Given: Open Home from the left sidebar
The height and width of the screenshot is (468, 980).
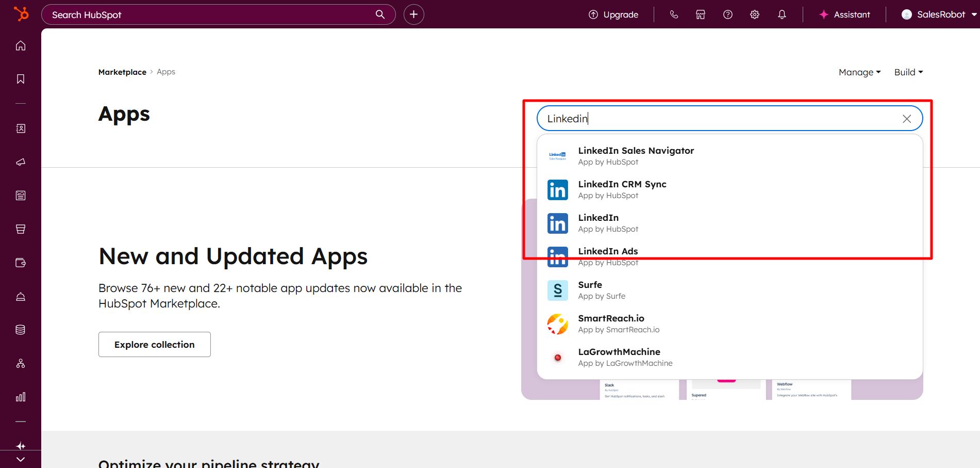Looking at the screenshot, I should pyautogui.click(x=21, y=45).
